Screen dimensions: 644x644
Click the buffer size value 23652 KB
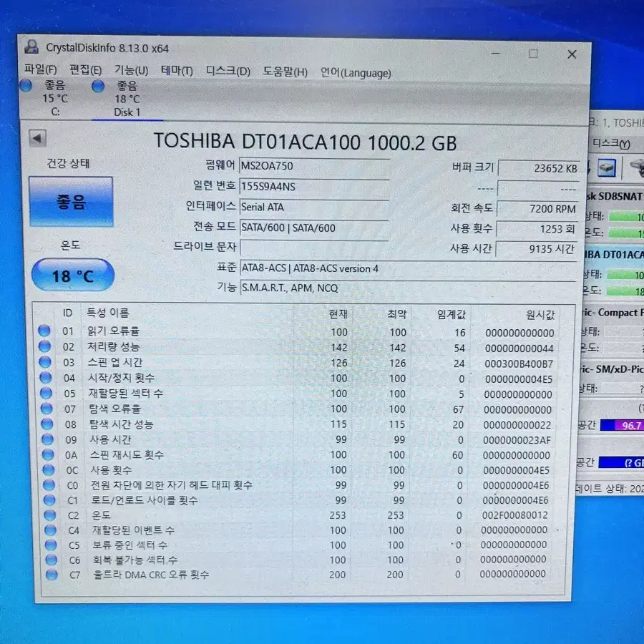[x=538, y=168]
